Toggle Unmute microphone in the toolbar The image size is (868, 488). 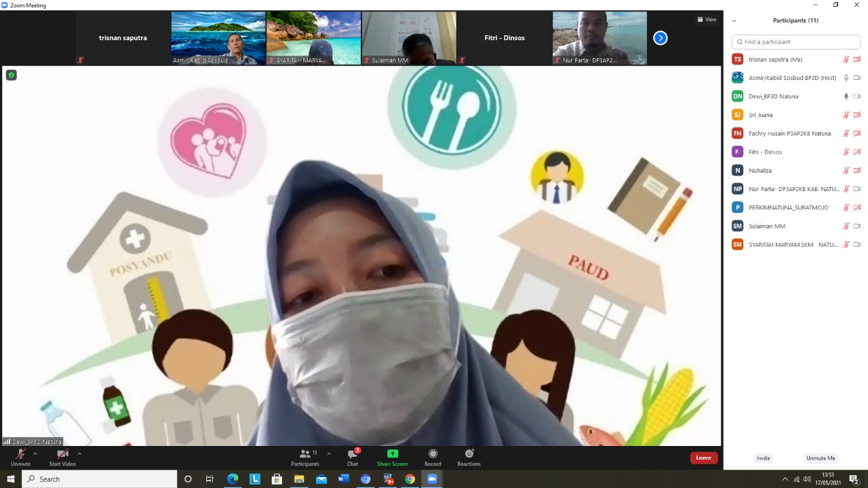(x=20, y=455)
